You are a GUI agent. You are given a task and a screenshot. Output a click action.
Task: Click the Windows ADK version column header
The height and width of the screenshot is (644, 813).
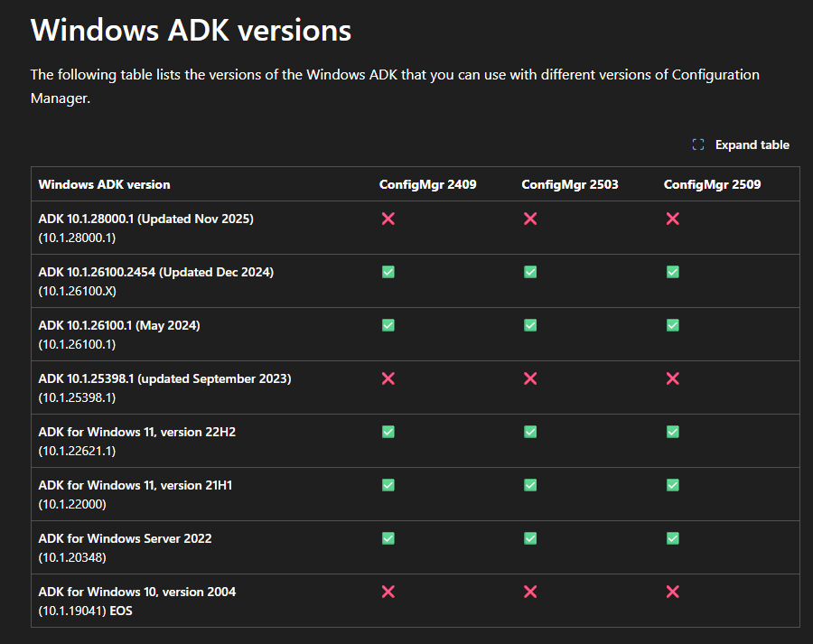tap(104, 184)
